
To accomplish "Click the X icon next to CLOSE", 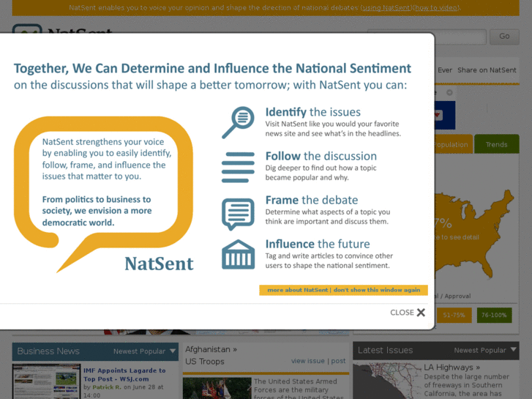I will 421,313.
